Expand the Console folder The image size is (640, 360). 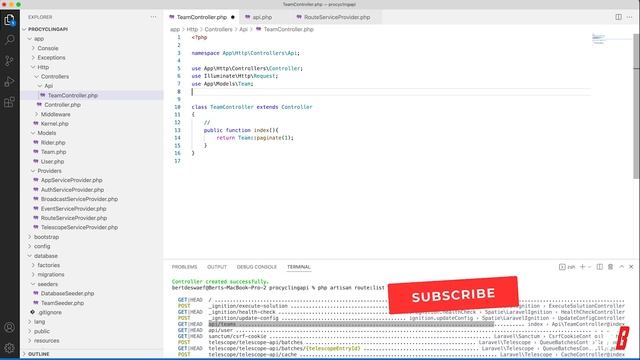[x=48, y=48]
